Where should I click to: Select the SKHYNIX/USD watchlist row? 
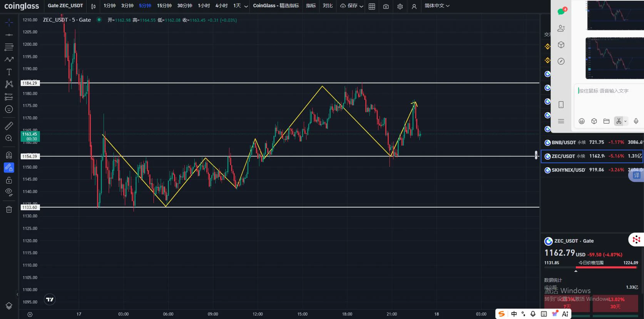(592, 170)
